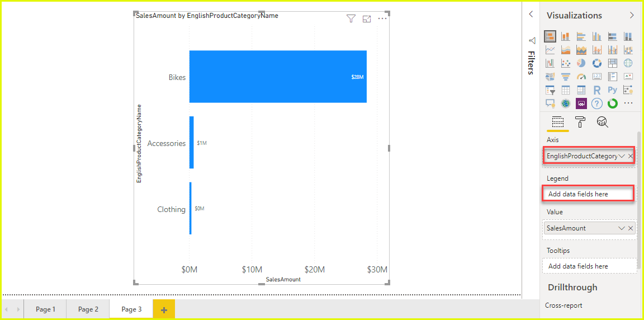
Task: Switch to Page 1 tab
Action: click(x=45, y=309)
